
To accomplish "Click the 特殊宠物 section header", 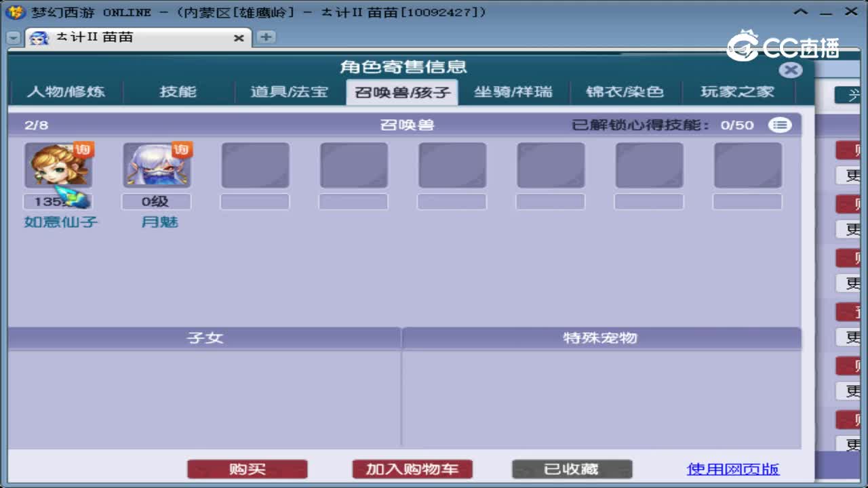I will click(601, 338).
